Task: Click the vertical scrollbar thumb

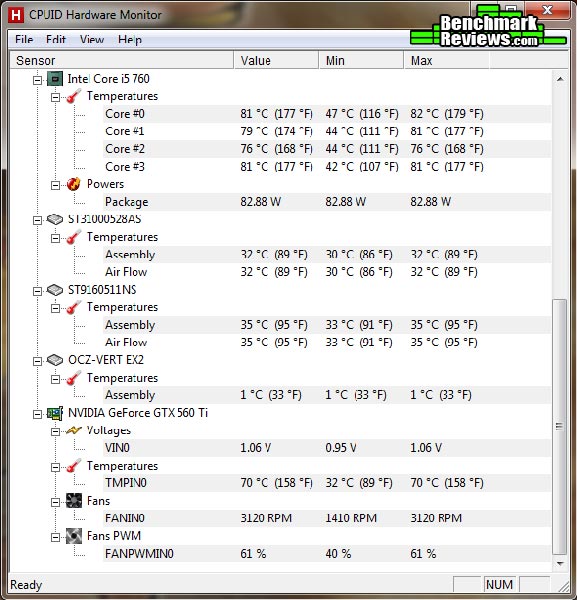Action: [560, 427]
